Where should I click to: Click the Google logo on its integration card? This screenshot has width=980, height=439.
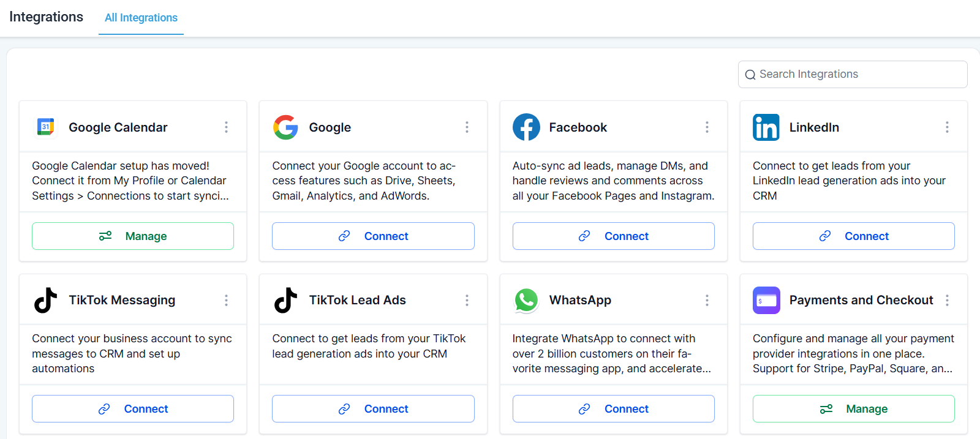pos(285,127)
